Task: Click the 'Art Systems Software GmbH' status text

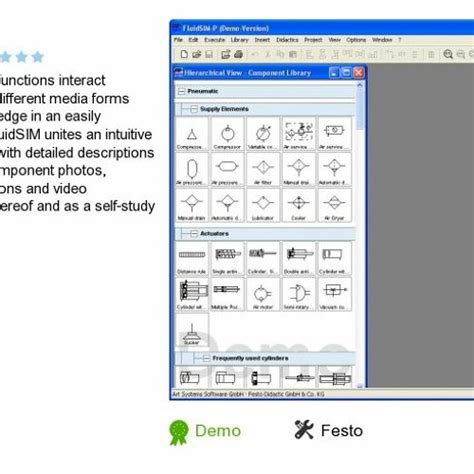Action: click(x=209, y=394)
